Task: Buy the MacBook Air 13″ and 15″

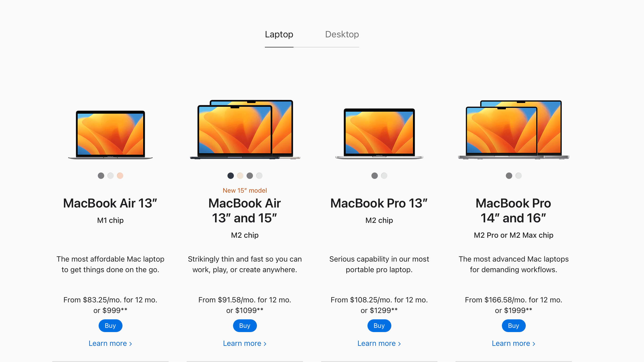Action: (245, 326)
